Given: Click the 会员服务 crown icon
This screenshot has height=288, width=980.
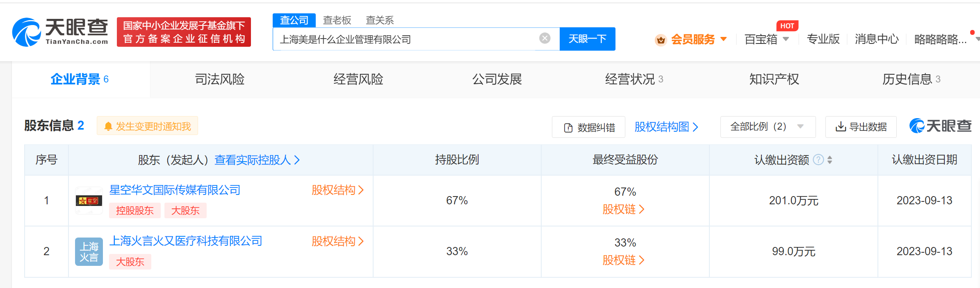Looking at the screenshot, I should pyautogui.click(x=661, y=40).
